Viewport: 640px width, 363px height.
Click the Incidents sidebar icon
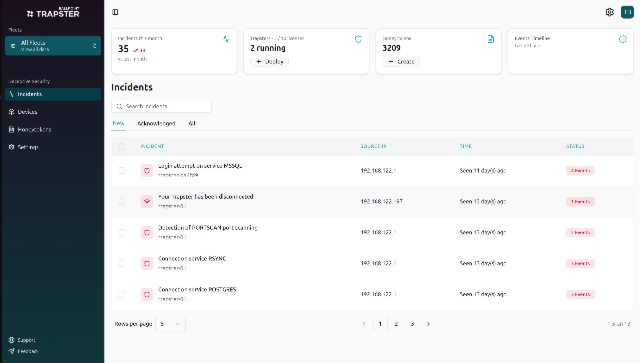(x=11, y=94)
